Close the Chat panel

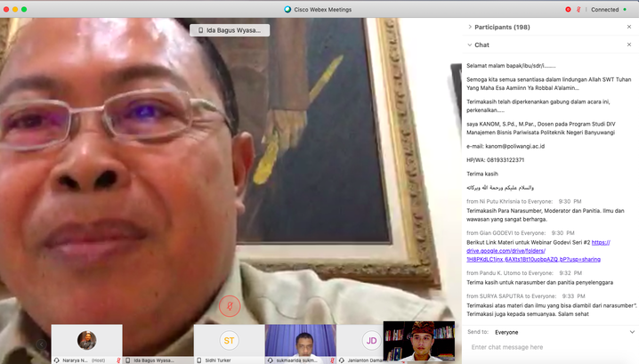pyautogui.click(x=628, y=44)
